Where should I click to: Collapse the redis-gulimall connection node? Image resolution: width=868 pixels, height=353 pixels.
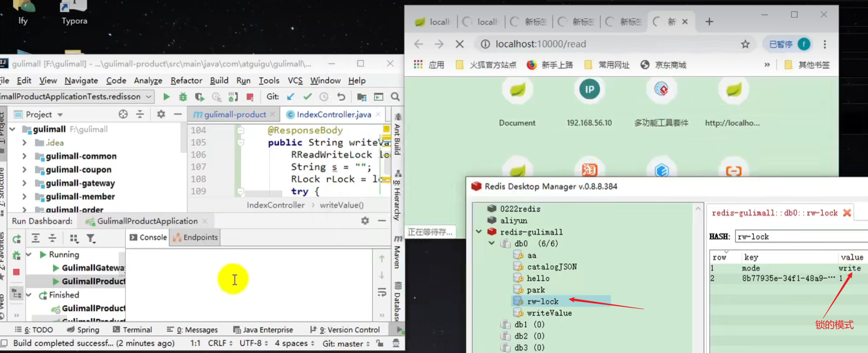479,232
